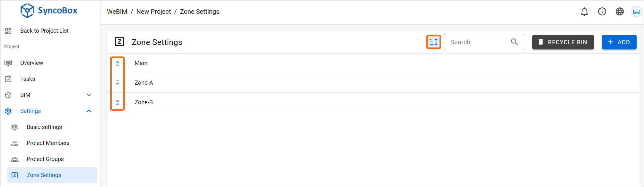
Task: Open the info circle icon
Action: point(602,12)
